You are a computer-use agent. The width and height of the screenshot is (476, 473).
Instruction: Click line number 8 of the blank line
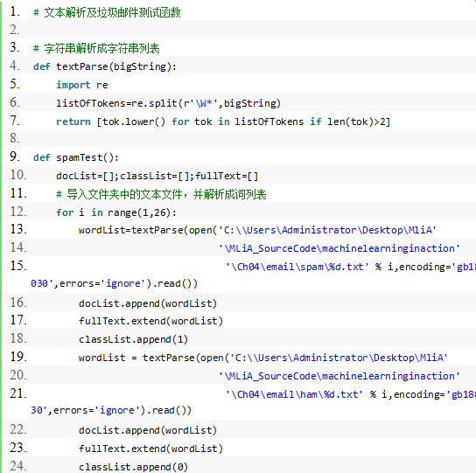[x=14, y=138]
